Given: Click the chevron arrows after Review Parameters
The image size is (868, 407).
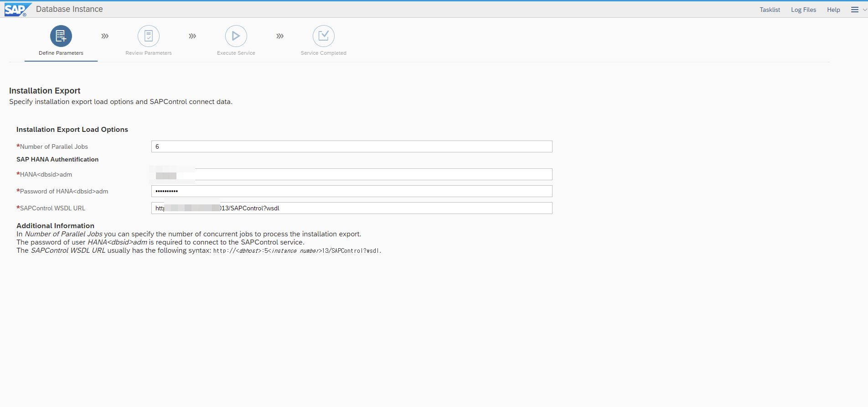Looking at the screenshot, I should click(192, 36).
